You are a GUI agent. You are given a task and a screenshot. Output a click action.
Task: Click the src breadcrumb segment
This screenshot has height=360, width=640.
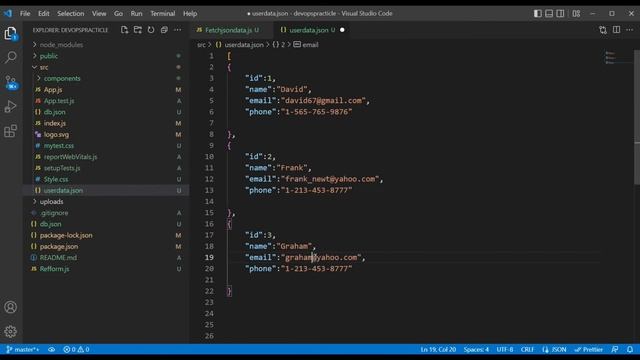click(202, 45)
